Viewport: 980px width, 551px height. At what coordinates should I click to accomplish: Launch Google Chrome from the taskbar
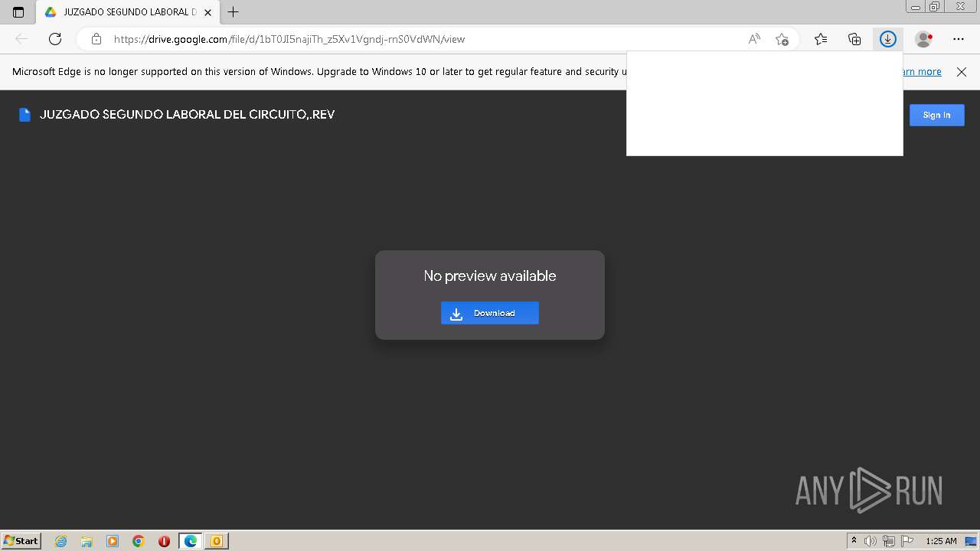click(x=139, y=541)
